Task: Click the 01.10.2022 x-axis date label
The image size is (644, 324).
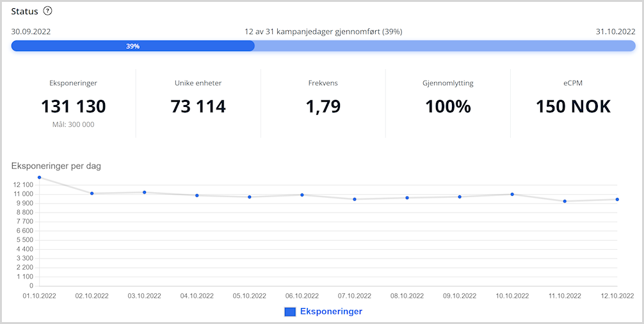Action: coord(40,296)
